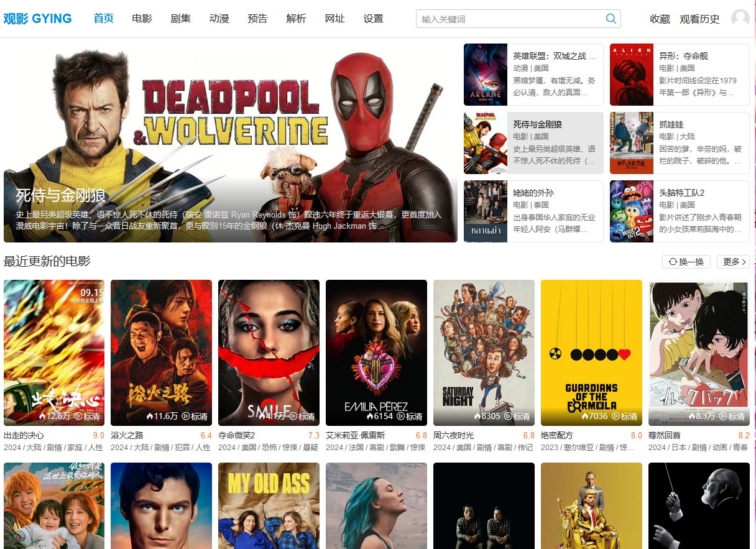Click the flame icon on 艾米莉亚·佩雷斯 poster
The width and height of the screenshot is (756, 549).
click(370, 416)
